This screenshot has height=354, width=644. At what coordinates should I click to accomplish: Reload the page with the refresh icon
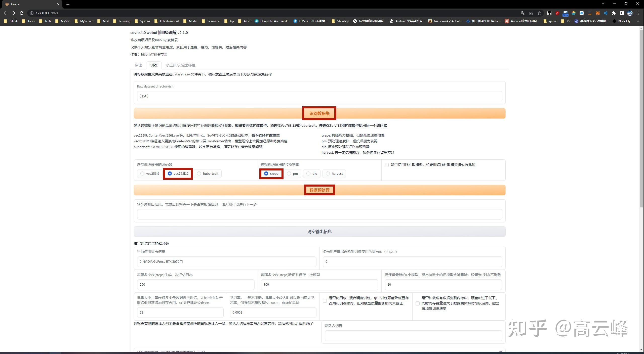(22, 13)
